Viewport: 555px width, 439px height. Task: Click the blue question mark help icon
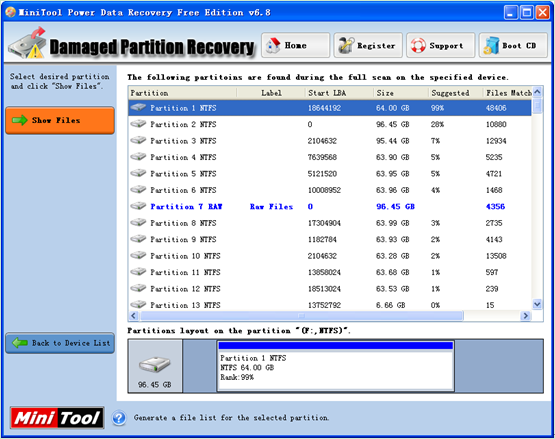coord(119,418)
